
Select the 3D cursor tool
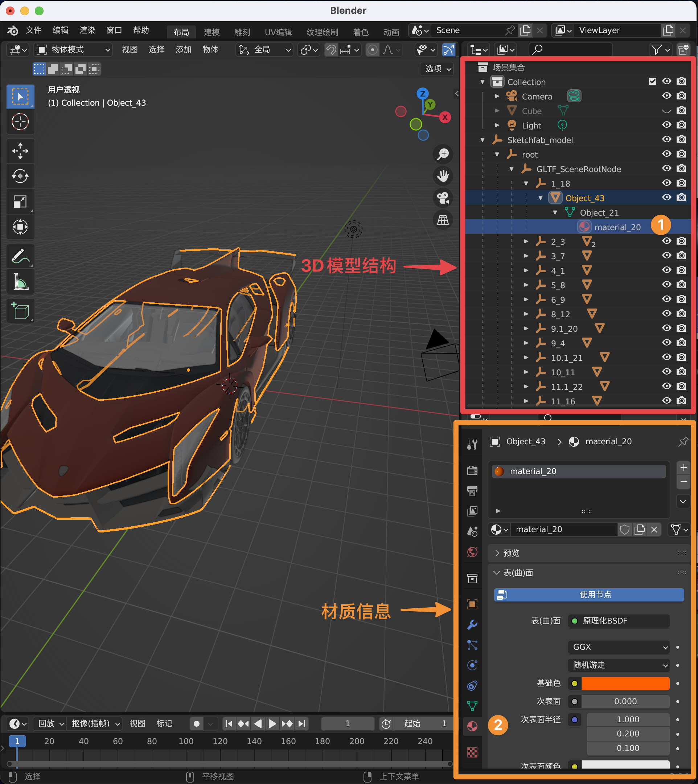pos(20,122)
